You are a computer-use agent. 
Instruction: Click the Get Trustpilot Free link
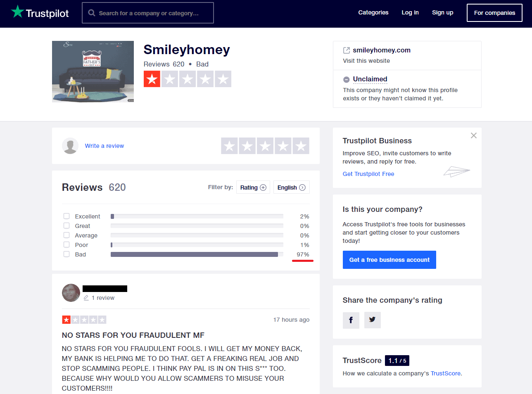[x=368, y=174]
